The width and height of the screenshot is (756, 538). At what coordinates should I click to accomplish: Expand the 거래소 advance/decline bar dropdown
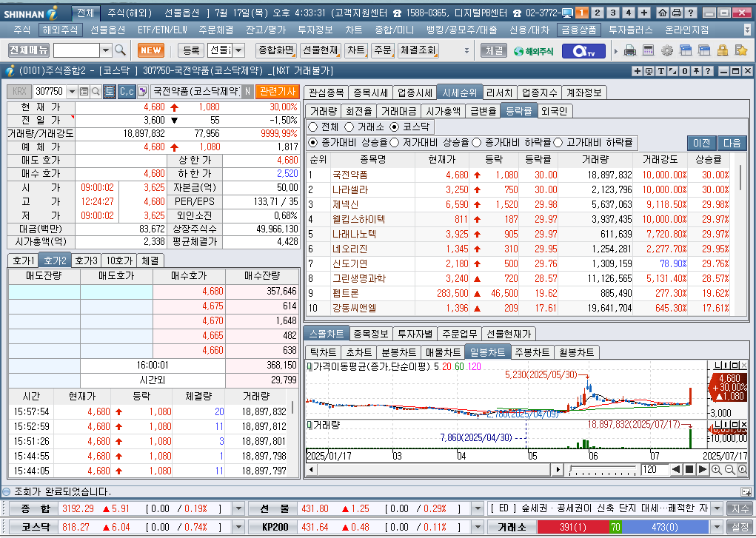click(x=717, y=528)
